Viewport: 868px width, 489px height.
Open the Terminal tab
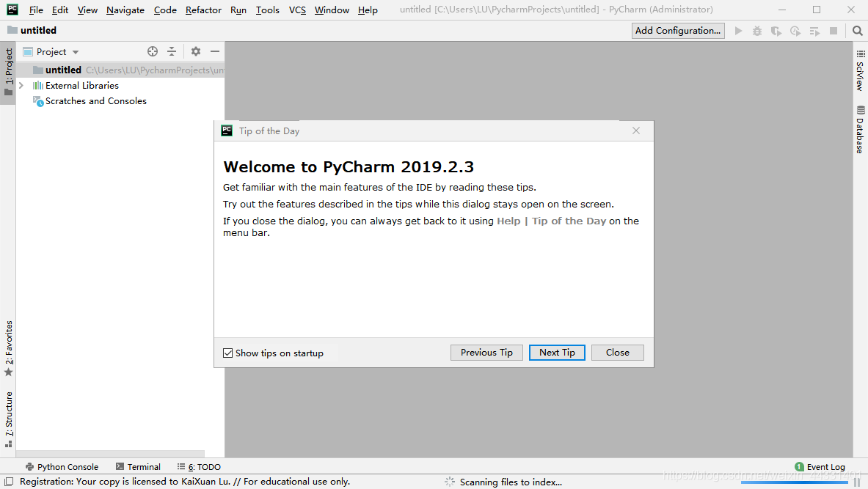[x=138, y=467]
